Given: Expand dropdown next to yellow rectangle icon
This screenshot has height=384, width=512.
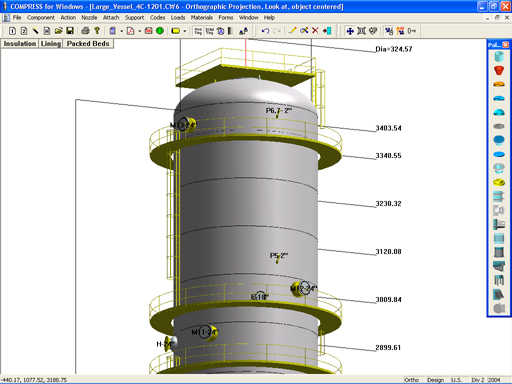Looking at the screenshot, I should (x=185, y=31).
